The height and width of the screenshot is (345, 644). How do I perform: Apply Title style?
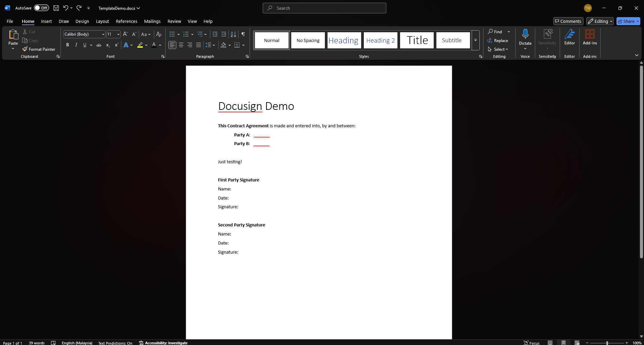417,40
